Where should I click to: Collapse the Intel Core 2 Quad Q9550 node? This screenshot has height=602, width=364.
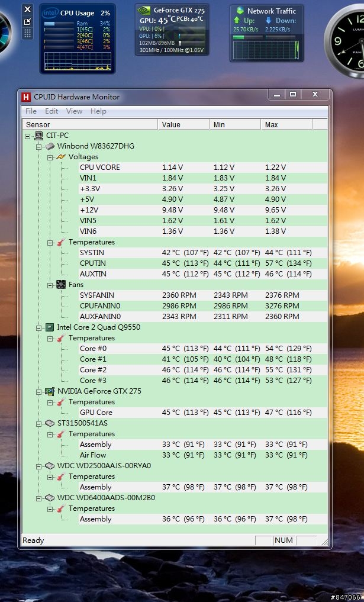38,328
